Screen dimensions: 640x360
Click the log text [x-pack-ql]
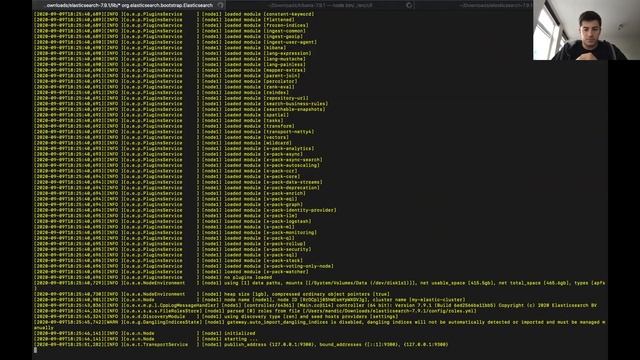coord(279,238)
